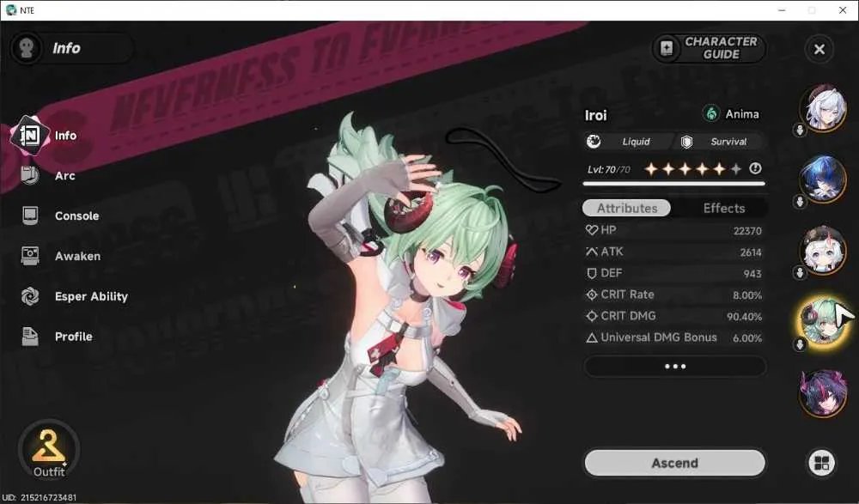Click the UID number text
Image resolution: width=859 pixels, height=504 pixels.
coord(40,497)
